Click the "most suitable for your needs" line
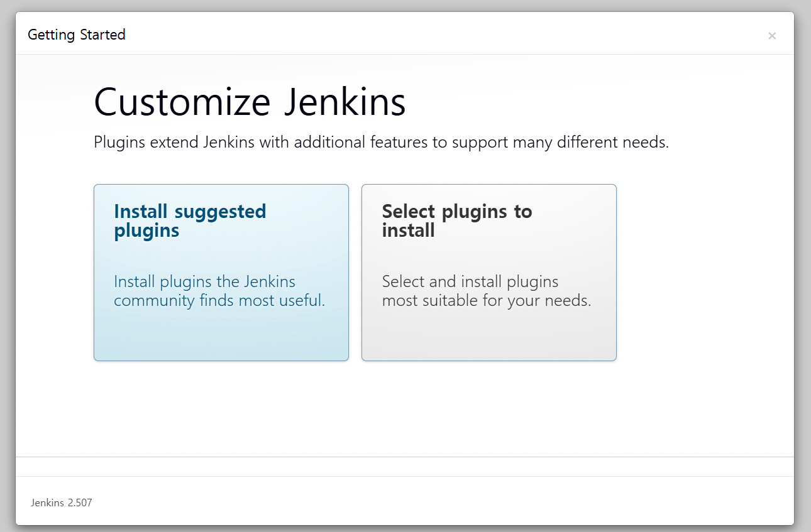Viewport: 811px width, 532px height. 487,300
